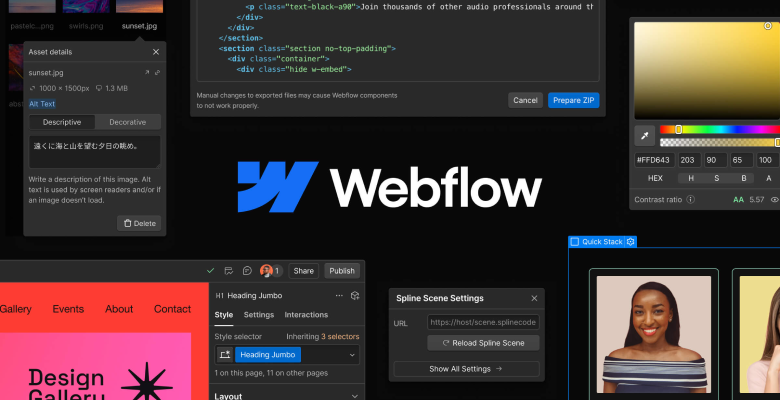This screenshot has height=400, width=780.
Task: Click the Publish button
Action: 342,271
